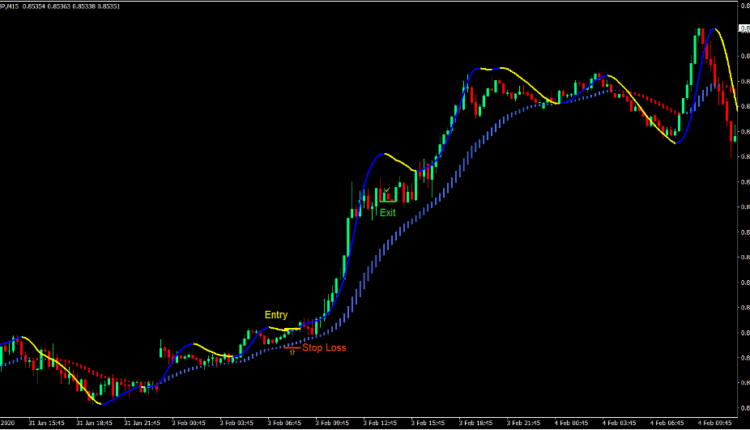
Task: Click the 4 Feb 09:45 time label
Action: (711, 423)
